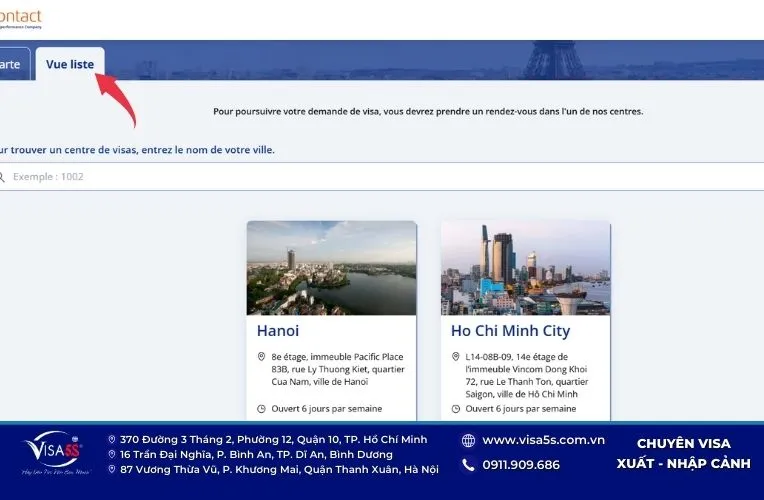
Task: Open the Carte map view tab
Action: coord(10,64)
